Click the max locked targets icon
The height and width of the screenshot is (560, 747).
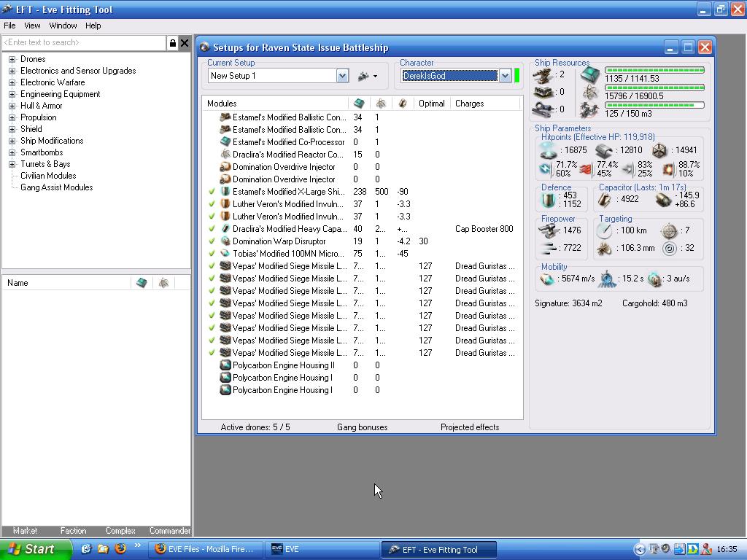click(x=670, y=231)
